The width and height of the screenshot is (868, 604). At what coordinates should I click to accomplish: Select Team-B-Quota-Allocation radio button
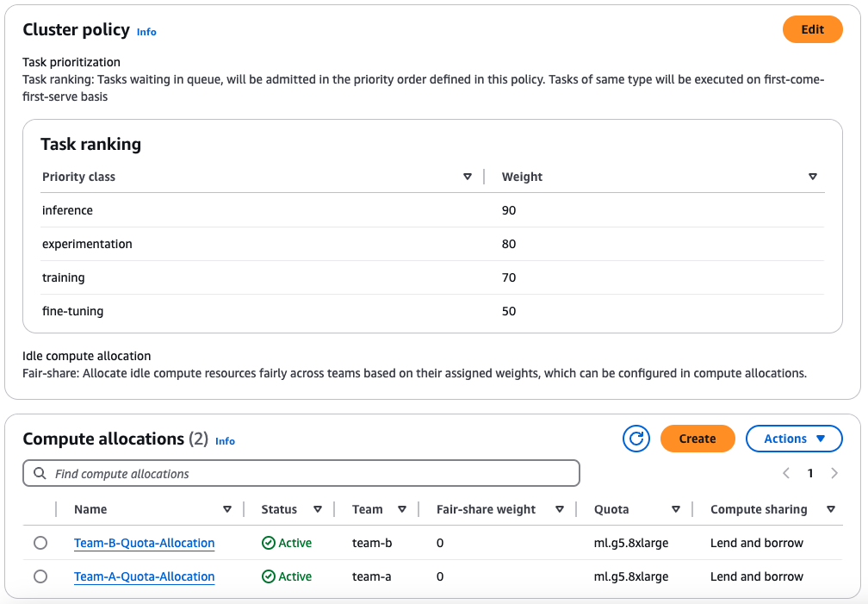(x=40, y=543)
